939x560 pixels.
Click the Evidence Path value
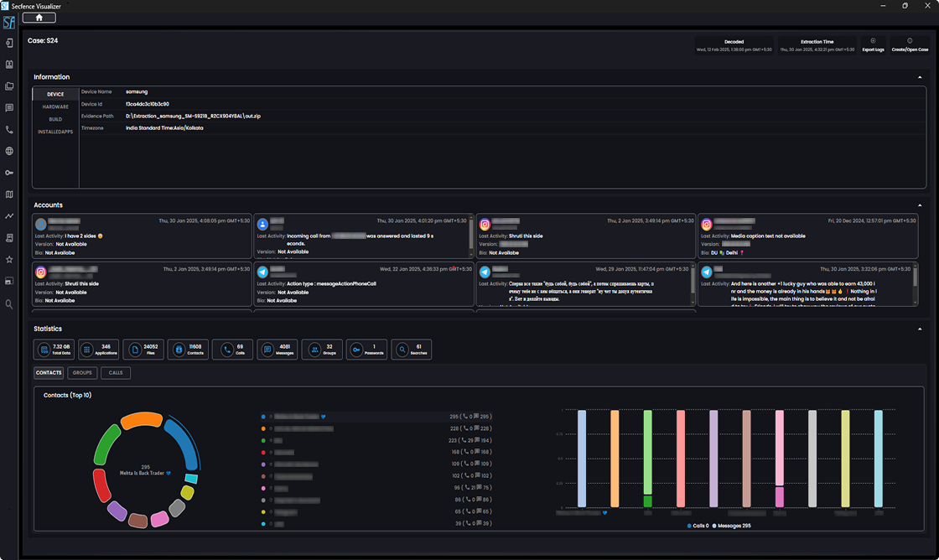(x=193, y=117)
